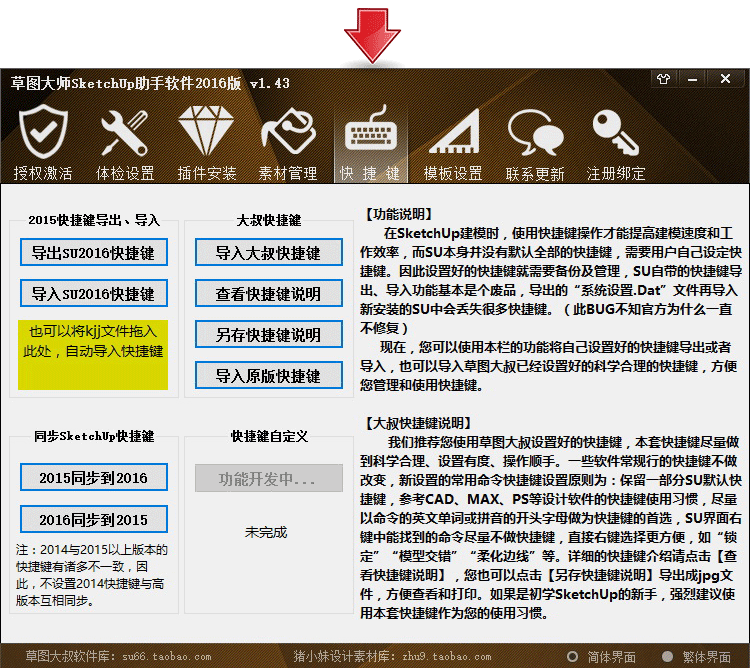
Task: Click zhu9.taobao.com link in footer
Action: [x=447, y=657]
